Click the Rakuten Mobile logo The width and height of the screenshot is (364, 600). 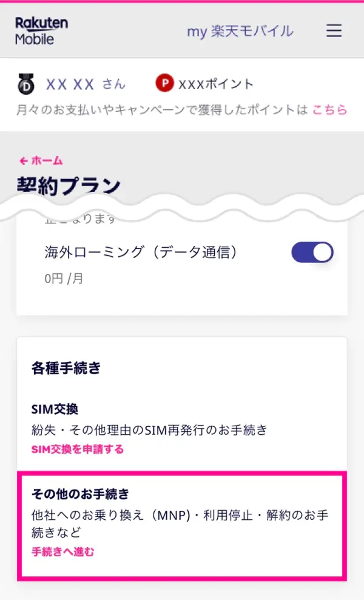pyautogui.click(x=41, y=30)
